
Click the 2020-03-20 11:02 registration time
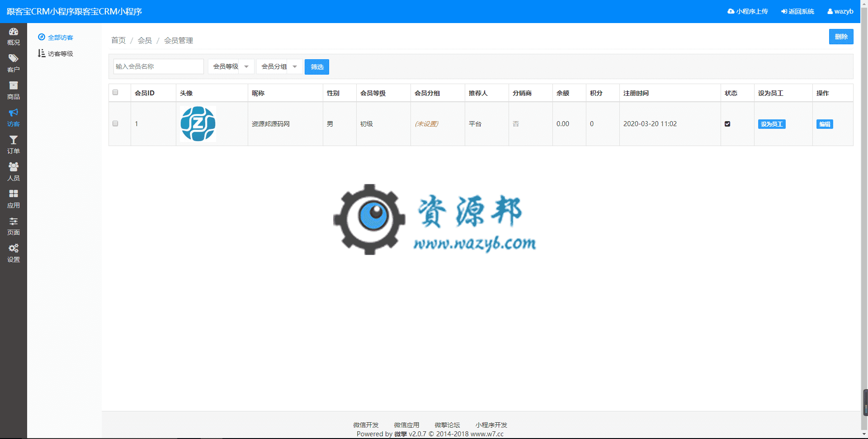(x=650, y=124)
